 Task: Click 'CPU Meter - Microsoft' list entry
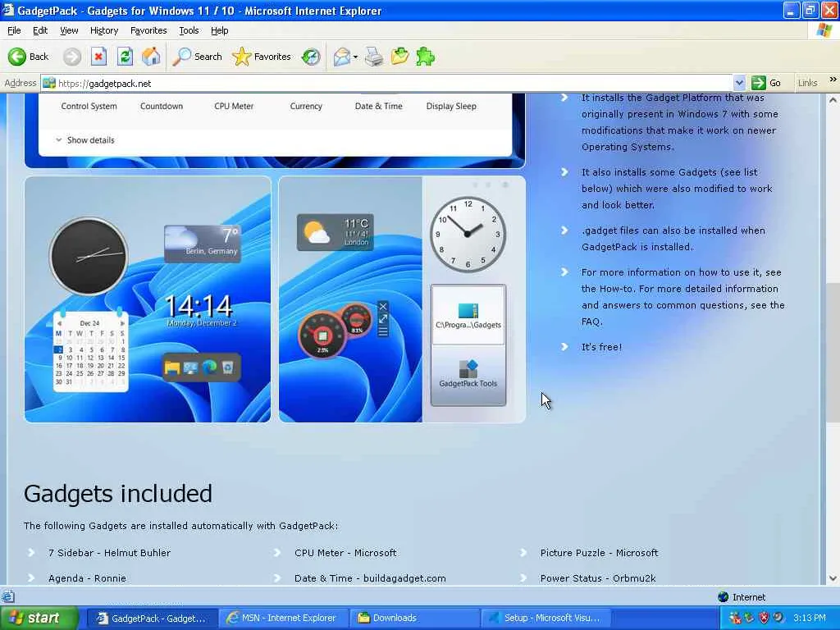(x=345, y=552)
